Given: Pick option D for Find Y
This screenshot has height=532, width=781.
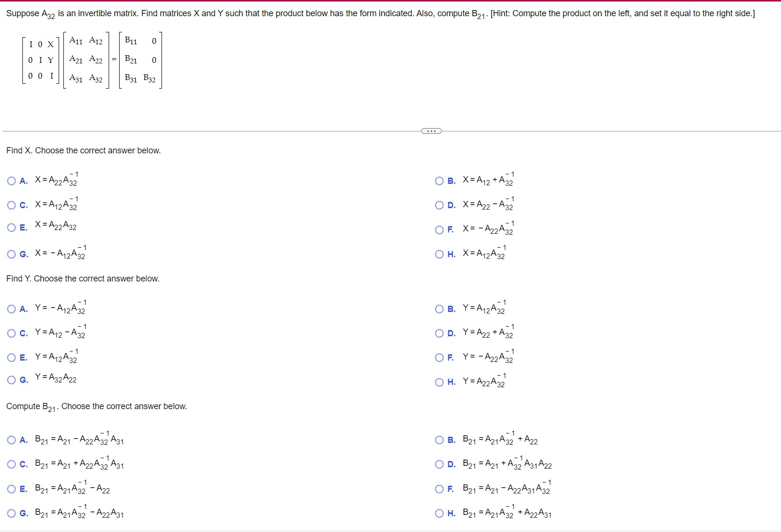Looking at the screenshot, I should tap(439, 333).
